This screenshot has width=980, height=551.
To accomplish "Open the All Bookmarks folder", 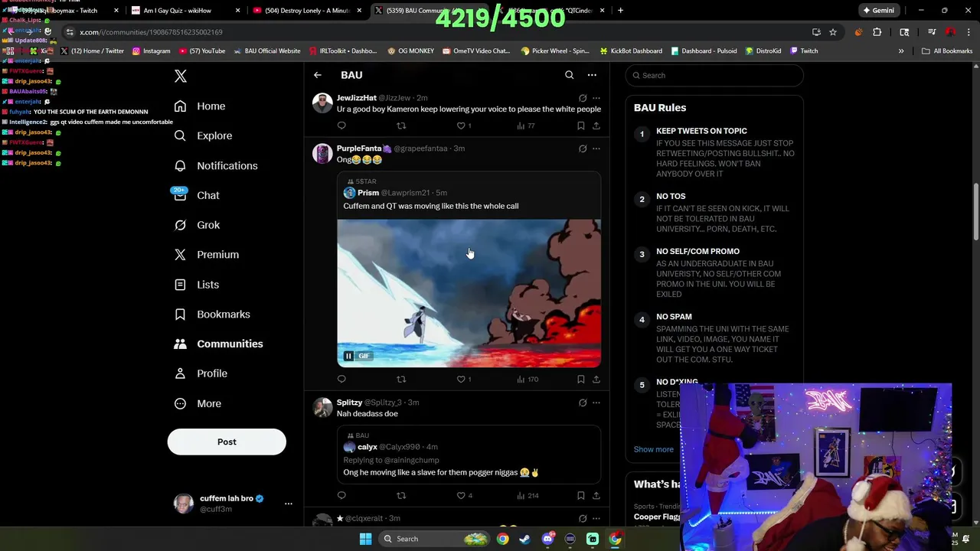I will point(946,51).
